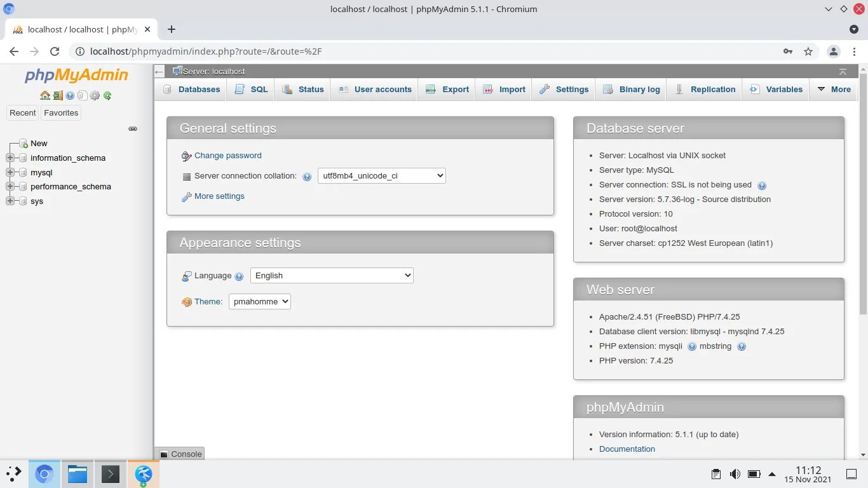868x488 pixels.
Task: Open the Replication tab
Action: pyautogui.click(x=705, y=90)
